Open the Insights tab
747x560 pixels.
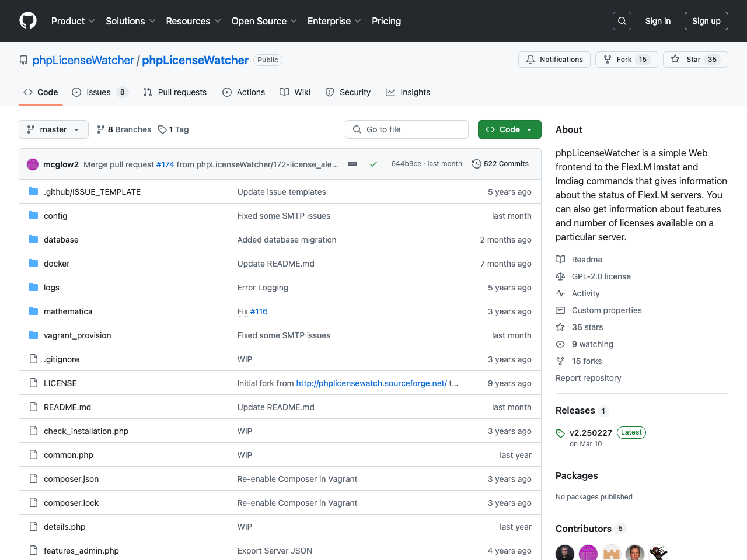tap(408, 92)
